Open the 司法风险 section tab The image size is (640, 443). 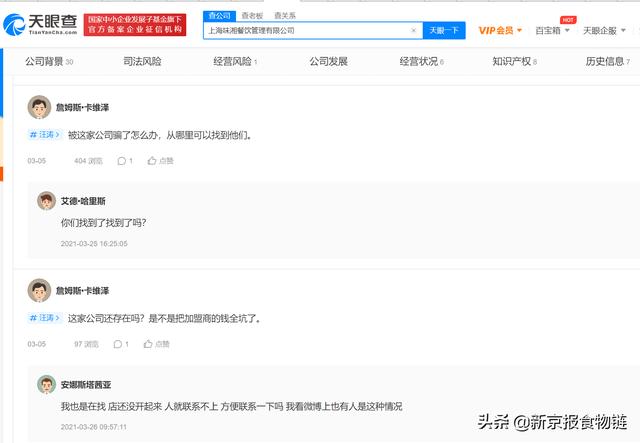[x=142, y=61]
